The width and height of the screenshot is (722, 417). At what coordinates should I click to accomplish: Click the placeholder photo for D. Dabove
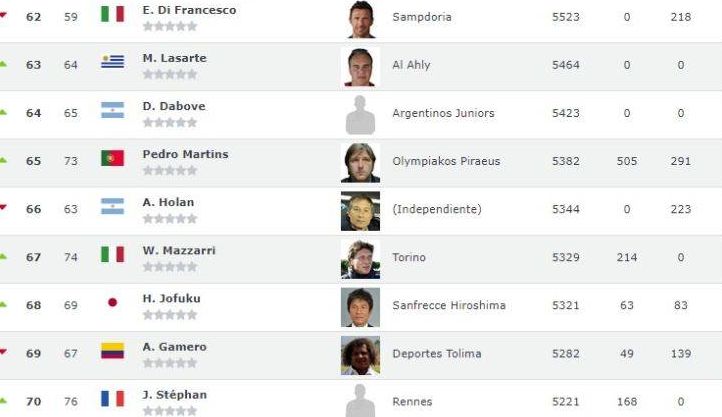pos(360,114)
